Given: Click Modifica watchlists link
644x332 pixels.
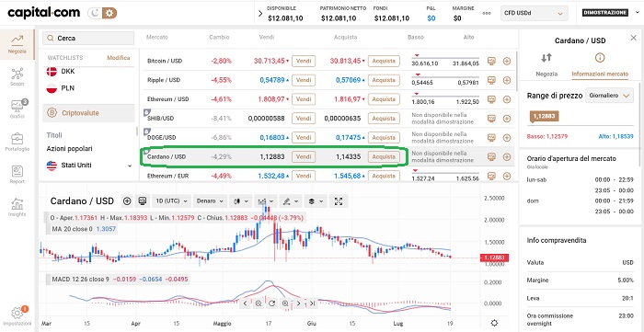Looking at the screenshot, I should point(119,58).
